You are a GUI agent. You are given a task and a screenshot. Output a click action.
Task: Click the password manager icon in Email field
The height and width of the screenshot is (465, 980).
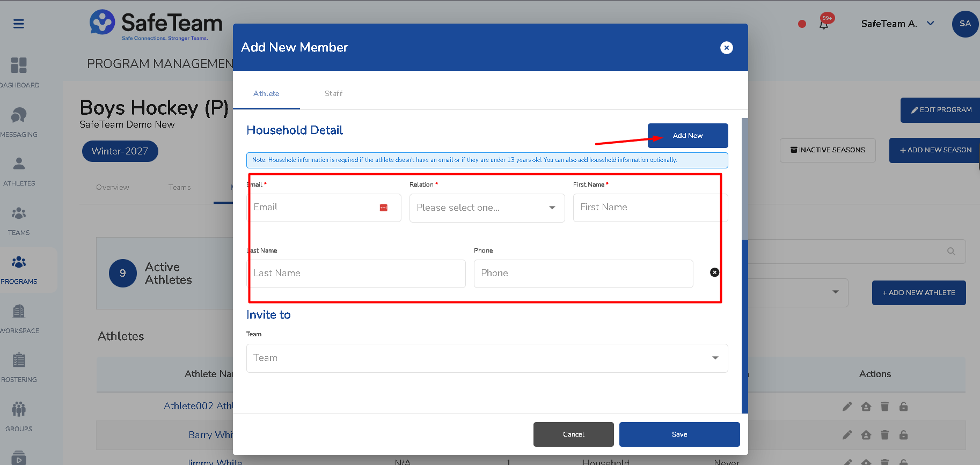click(384, 208)
